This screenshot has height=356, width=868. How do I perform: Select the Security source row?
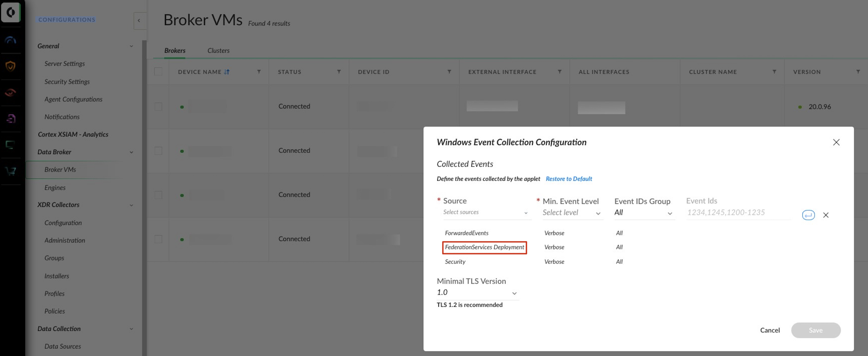(x=455, y=262)
